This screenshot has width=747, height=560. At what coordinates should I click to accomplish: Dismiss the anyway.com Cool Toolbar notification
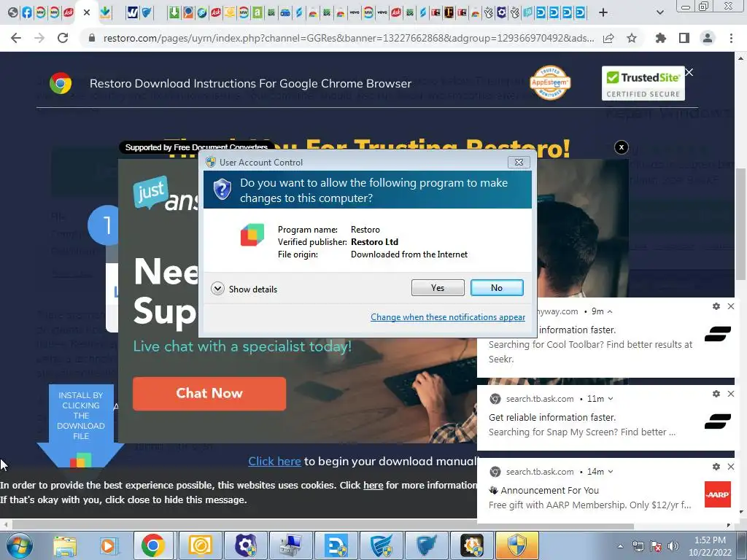pyautogui.click(x=731, y=306)
